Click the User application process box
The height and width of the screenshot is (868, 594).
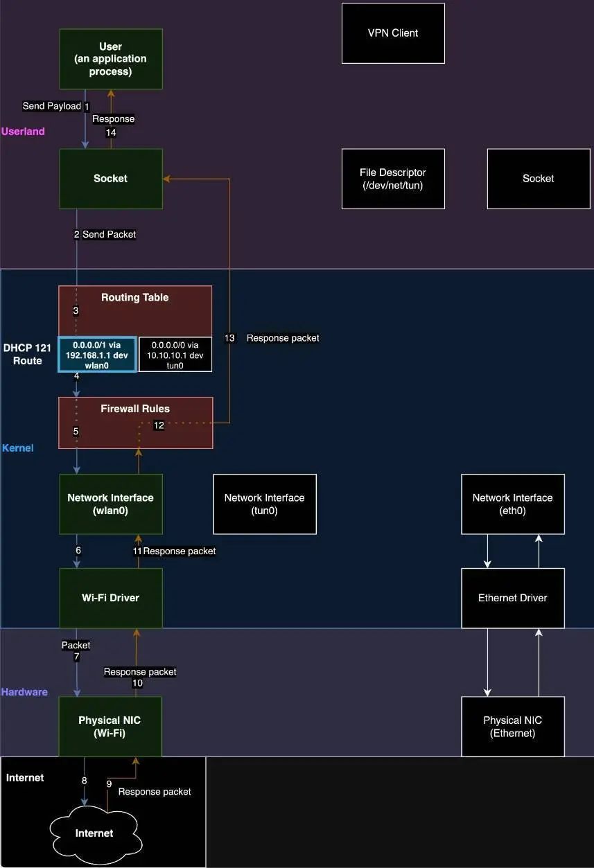pos(111,59)
